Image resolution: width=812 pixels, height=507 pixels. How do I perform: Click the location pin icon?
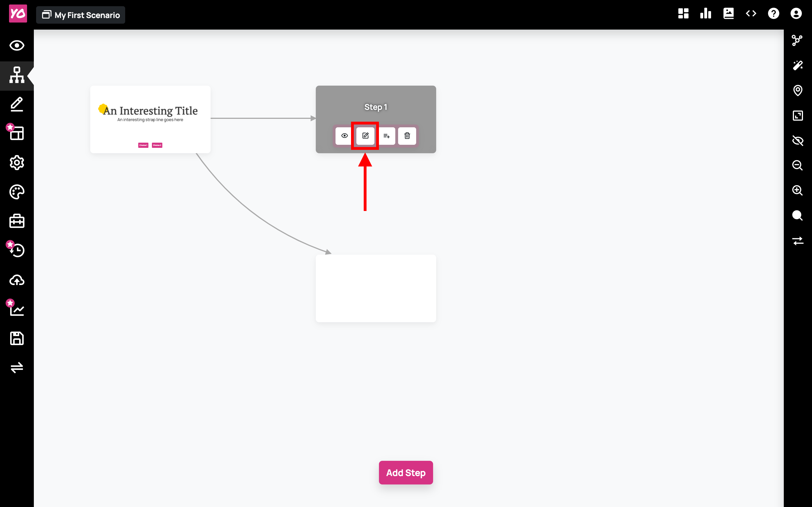click(x=798, y=90)
